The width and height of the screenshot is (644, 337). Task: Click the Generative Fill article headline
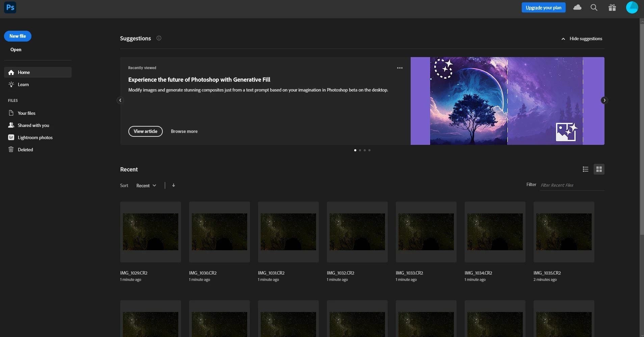(199, 80)
